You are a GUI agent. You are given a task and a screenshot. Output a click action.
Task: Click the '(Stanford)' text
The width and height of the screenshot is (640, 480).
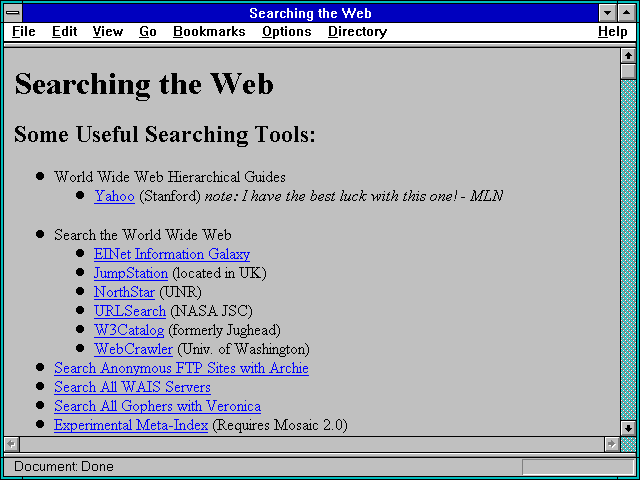(x=170, y=196)
